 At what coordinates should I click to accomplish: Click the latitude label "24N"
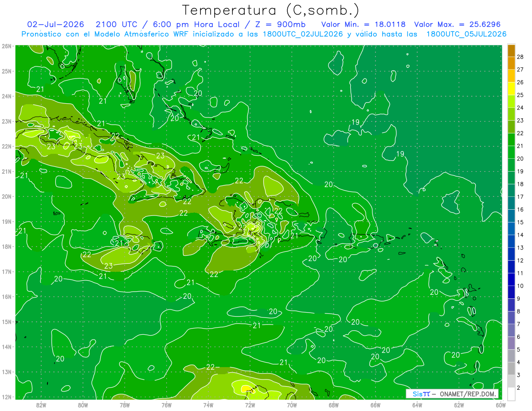point(6,96)
